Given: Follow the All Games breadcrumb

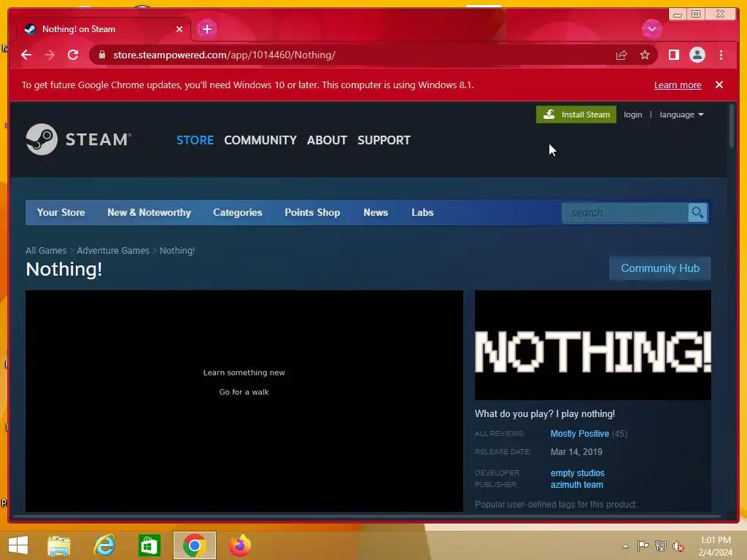Looking at the screenshot, I should [46, 251].
